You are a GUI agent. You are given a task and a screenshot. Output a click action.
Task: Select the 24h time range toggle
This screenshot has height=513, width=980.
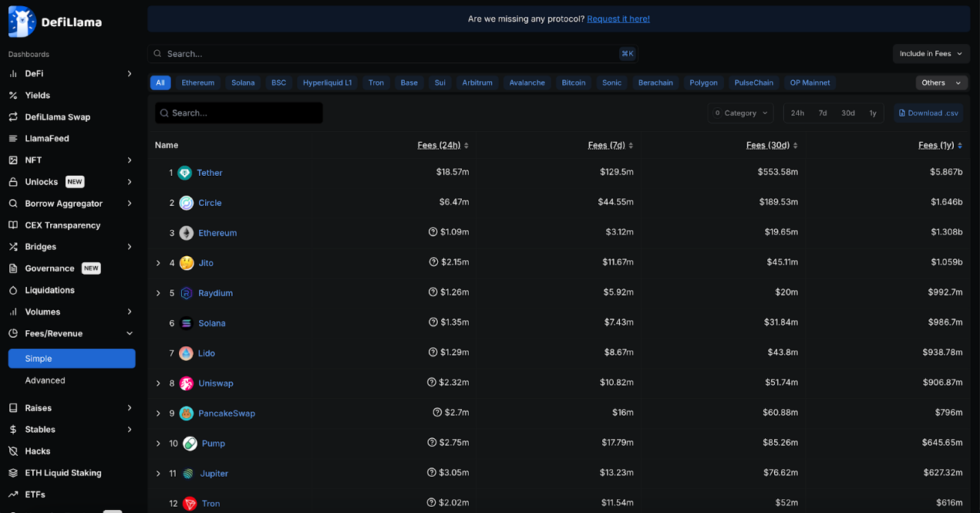point(797,113)
